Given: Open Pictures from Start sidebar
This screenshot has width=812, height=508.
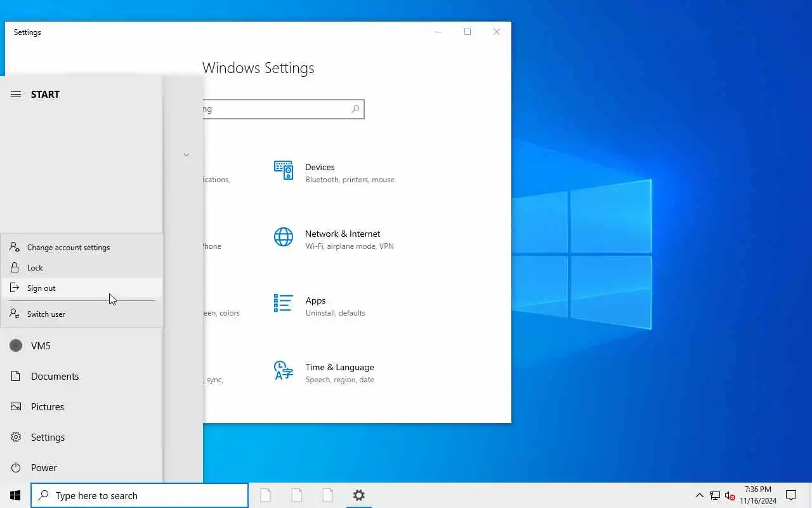Looking at the screenshot, I should tap(81, 407).
